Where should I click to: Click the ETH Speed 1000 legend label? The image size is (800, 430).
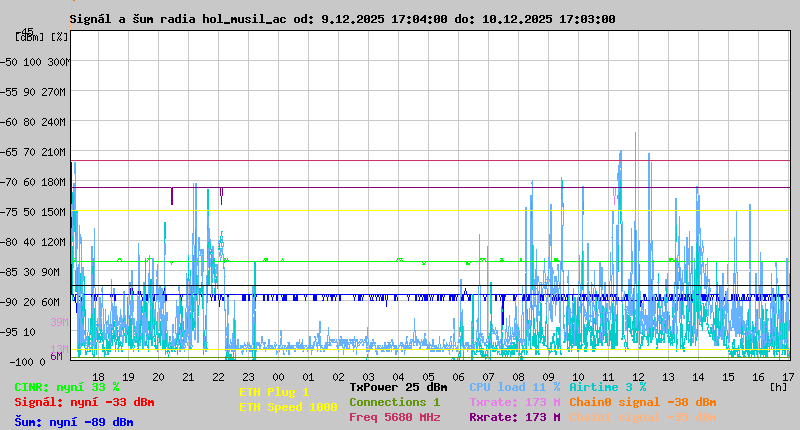288,407
